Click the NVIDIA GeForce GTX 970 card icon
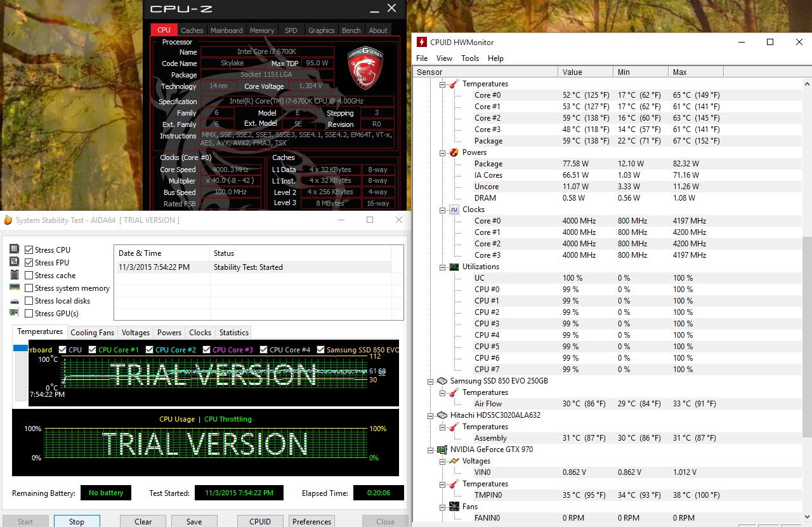Screen dimensions: 812x527 tap(442, 450)
